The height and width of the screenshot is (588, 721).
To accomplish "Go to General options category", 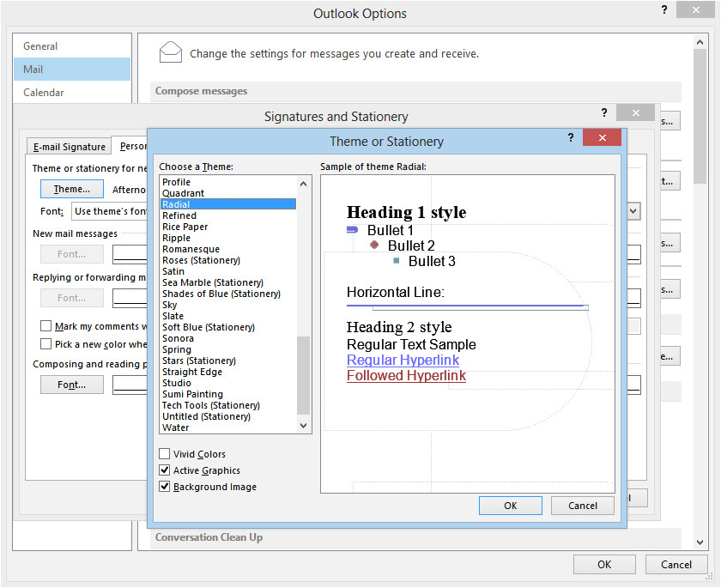I will [40, 46].
